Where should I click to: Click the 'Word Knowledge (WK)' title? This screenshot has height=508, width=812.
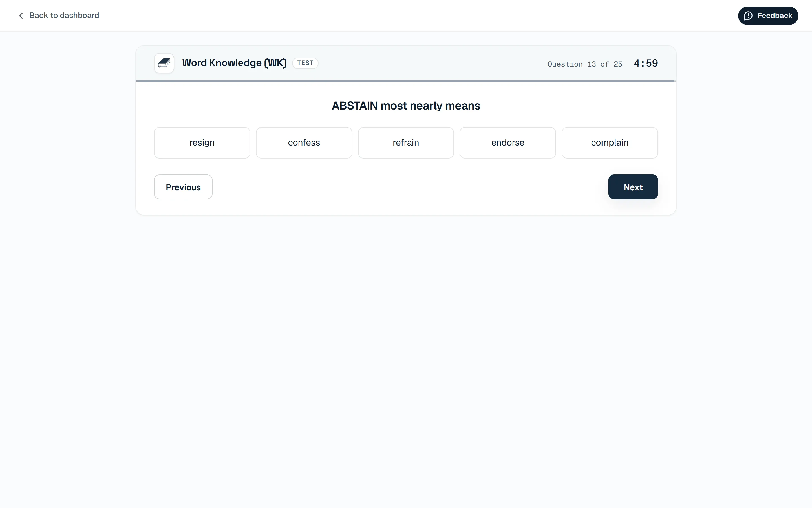(234, 63)
